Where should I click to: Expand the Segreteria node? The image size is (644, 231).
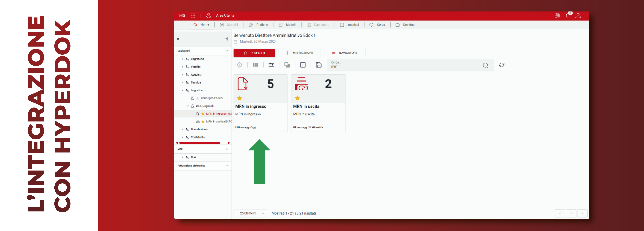pyautogui.click(x=182, y=59)
